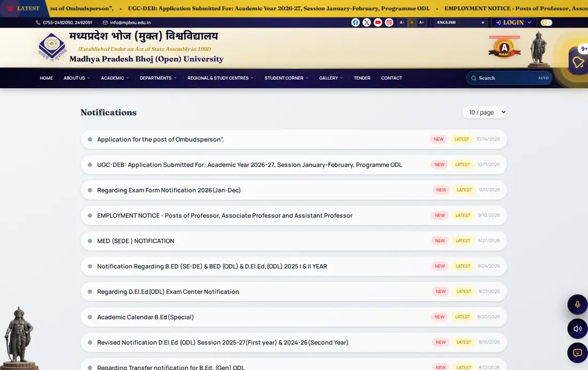Image resolution: width=588 pixels, height=370 pixels.
Task: Expand REGIONAL & STUDY CENTRES menu
Action: (x=220, y=78)
